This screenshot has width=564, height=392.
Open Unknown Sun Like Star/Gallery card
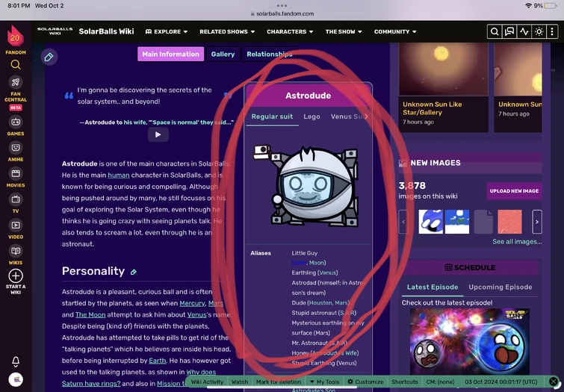444,87
